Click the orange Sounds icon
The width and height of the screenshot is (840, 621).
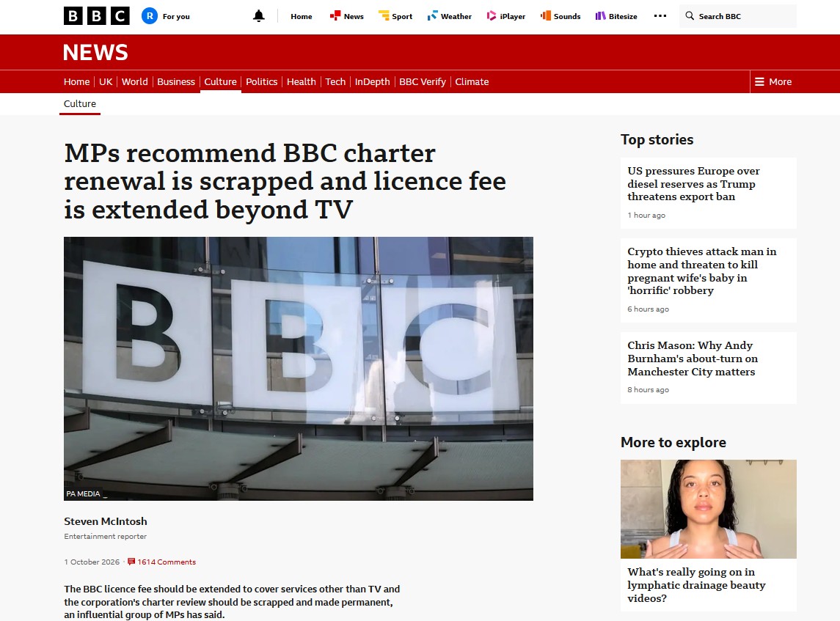click(x=545, y=15)
